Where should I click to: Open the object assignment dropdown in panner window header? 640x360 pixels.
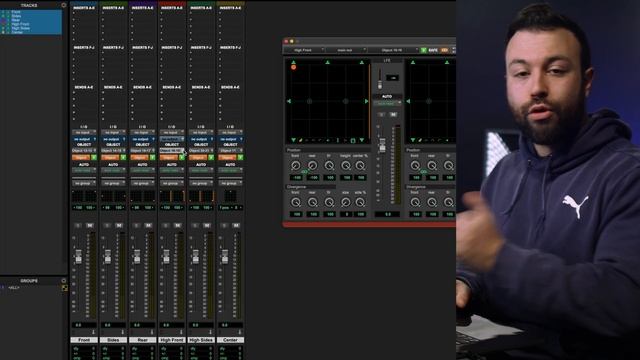pyautogui.click(x=394, y=50)
